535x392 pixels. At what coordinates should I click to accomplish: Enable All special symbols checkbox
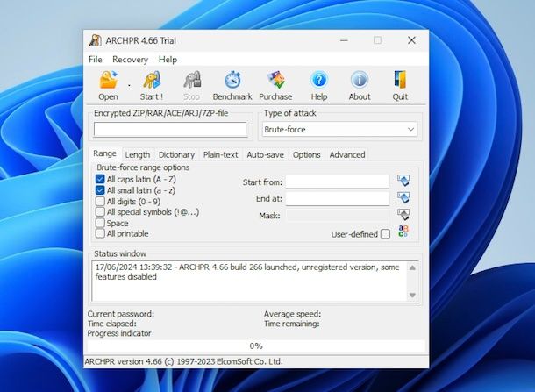point(100,212)
